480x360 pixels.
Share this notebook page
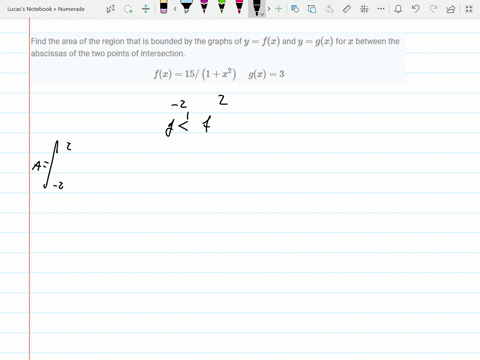pyautogui.click(x=451, y=9)
